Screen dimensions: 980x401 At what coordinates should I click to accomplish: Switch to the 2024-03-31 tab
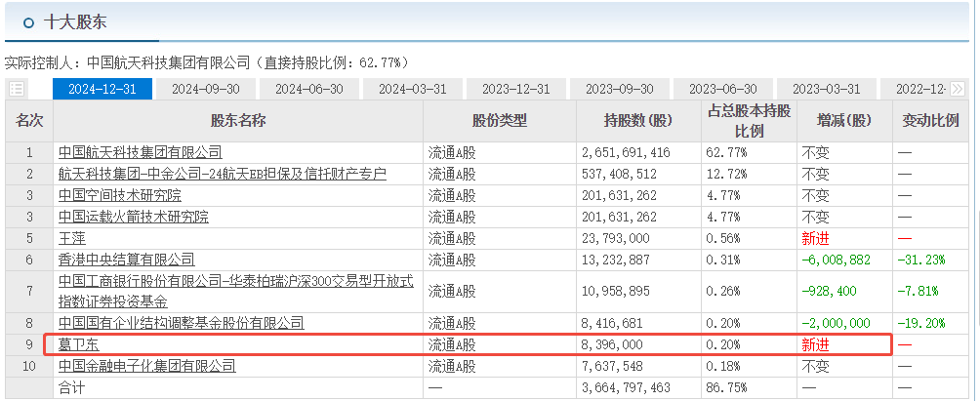413,89
